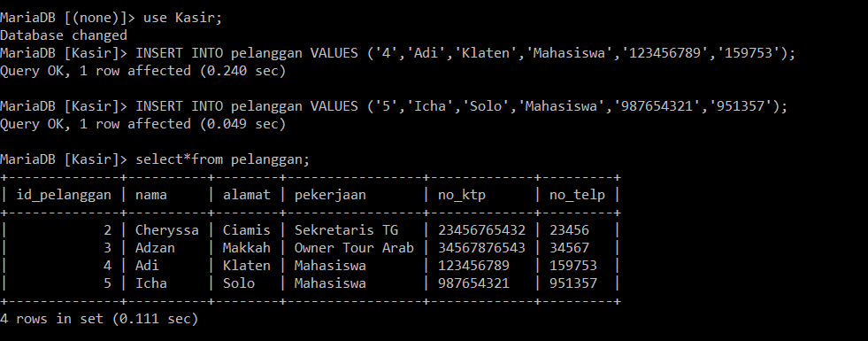Click the address cell 'Makkah'
The height and width of the screenshot is (341, 868).
coord(247,248)
